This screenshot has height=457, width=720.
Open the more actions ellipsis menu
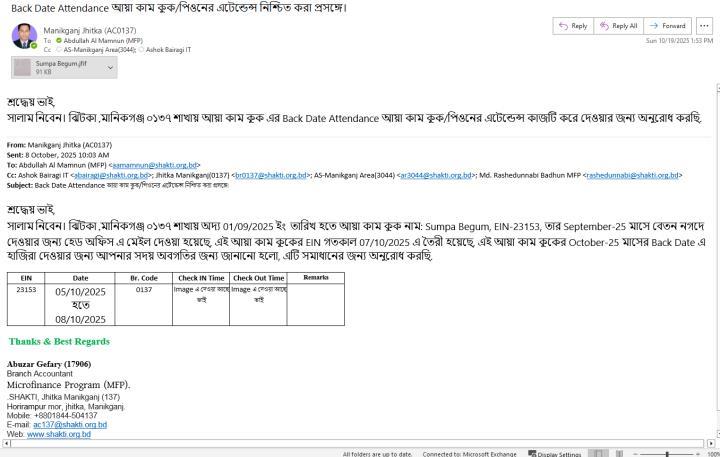coord(705,25)
